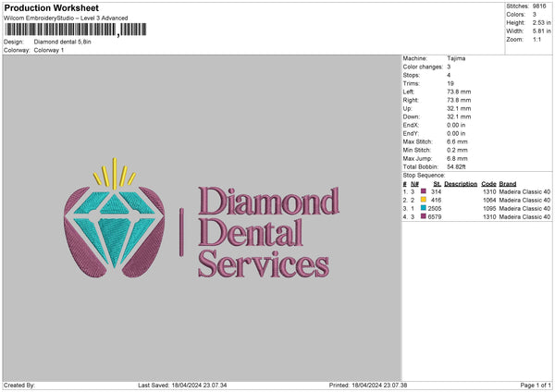Click the Last Saved timestamp 23.07.34

(x=199, y=385)
